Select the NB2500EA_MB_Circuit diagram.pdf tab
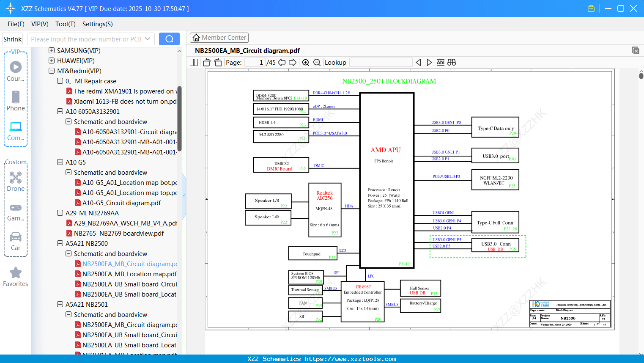Screen dimensions: 644x363 [247, 51]
